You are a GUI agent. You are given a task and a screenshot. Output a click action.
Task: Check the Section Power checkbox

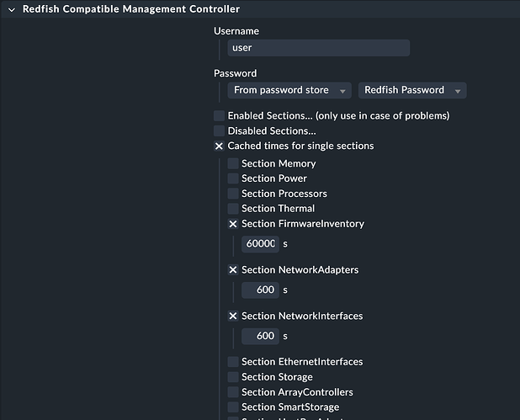click(x=233, y=178)
